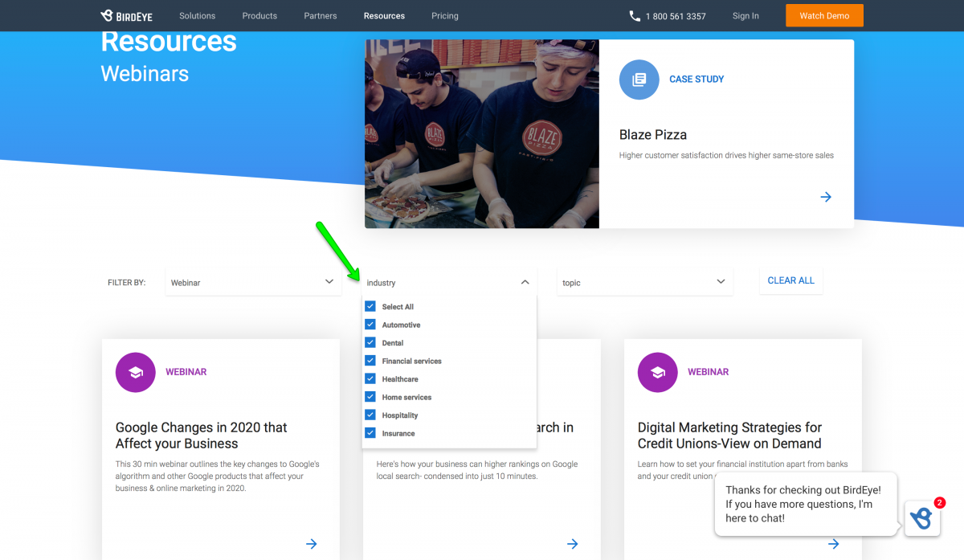964x560 pixels.
Task: Click the phone icon in header
Action: click(x=635, y=16)
